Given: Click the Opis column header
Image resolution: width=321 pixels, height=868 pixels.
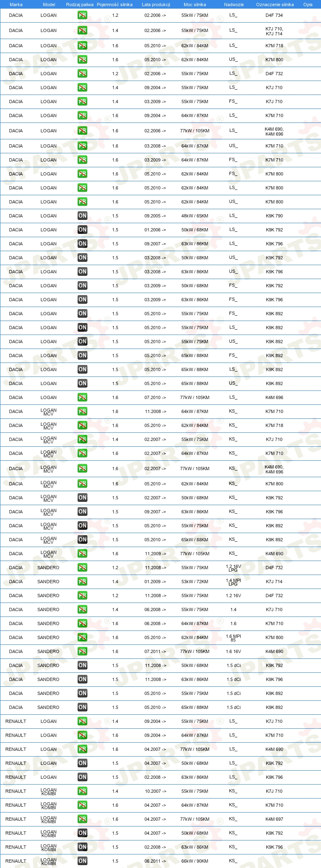Looking at the screenshot, I should 308,5.
